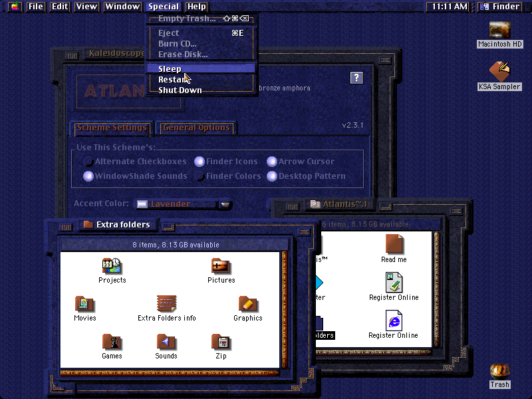Open the View menu
532x399 pixels.
pyautogui.click(x=86, y=7)
